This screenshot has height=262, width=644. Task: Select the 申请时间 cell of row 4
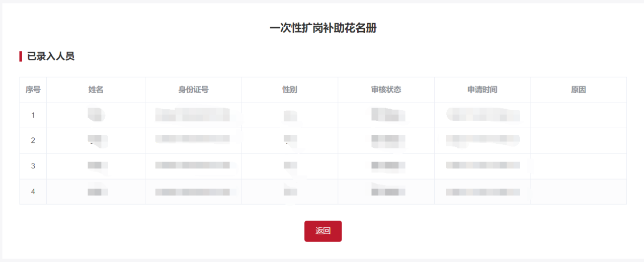click(x=482, y=192)
